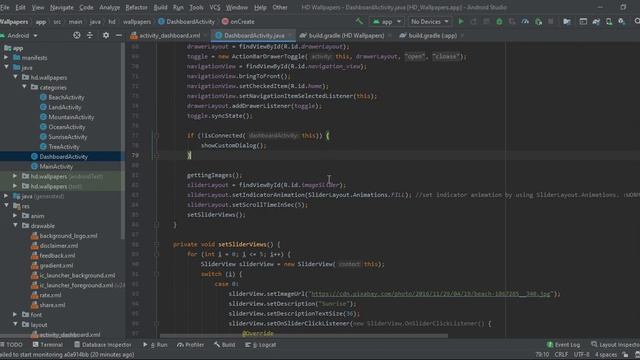Click the Collapse All icon in project panel

[90, 36]
